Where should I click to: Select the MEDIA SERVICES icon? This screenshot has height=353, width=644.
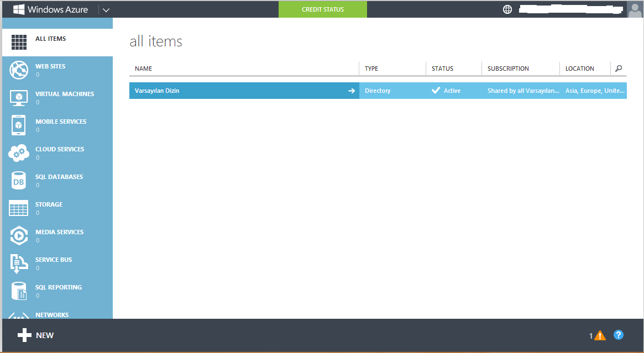pos(19,236)
